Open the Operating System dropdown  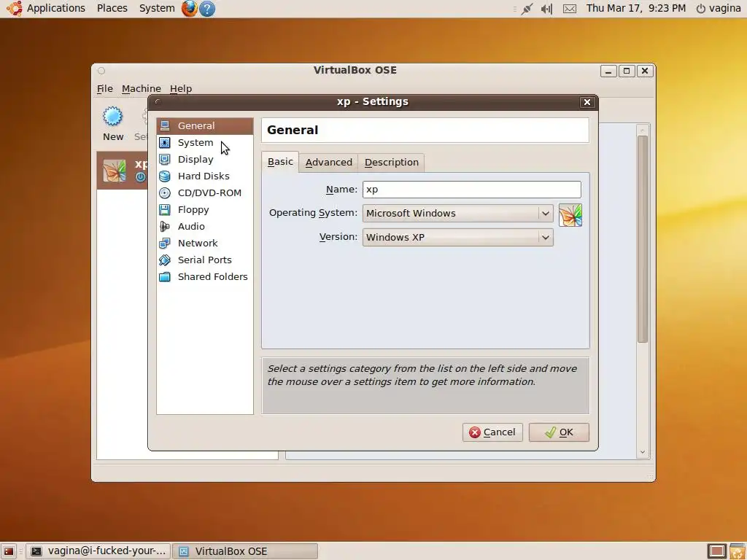point(458,214)
